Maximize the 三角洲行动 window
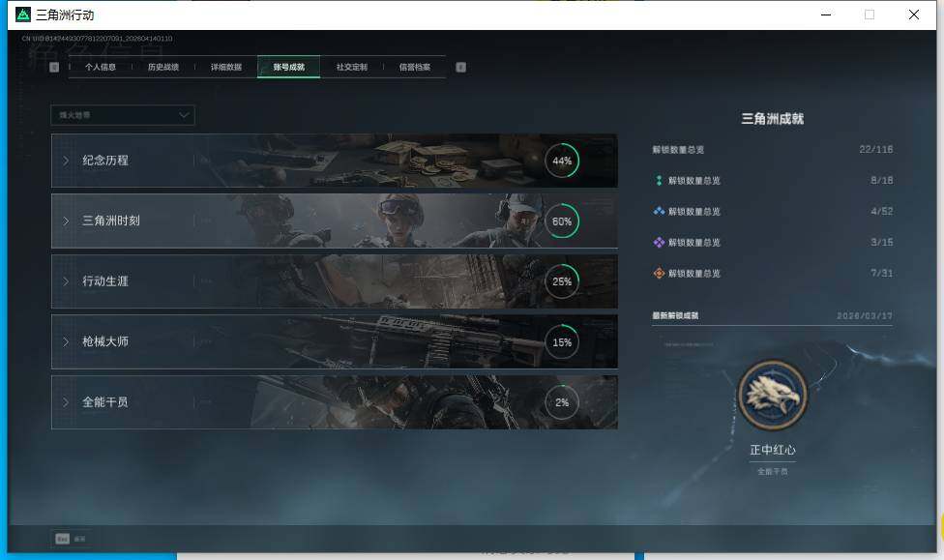The height and width of the screenshot is (560, 944). (x=870, y=15)
